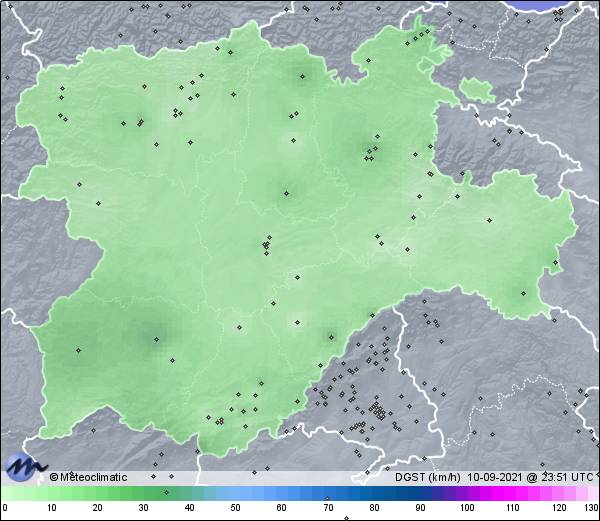Viewport: 600px width, 521px height.
Task: Select the scale value 120
Action: pos(559,508)
